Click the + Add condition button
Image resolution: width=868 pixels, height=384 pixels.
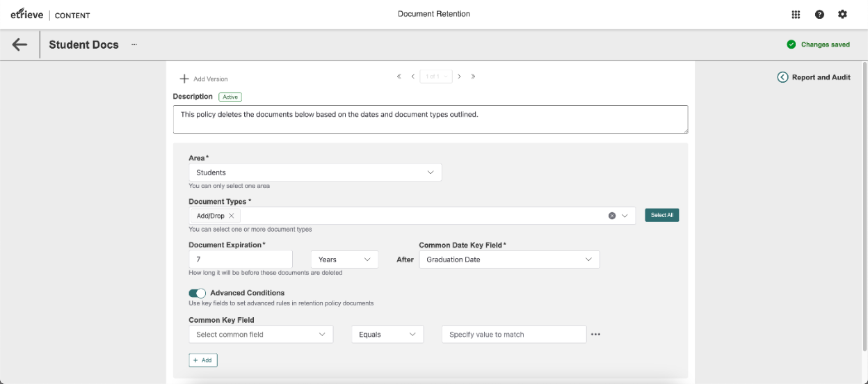click(x=203, y=360)
